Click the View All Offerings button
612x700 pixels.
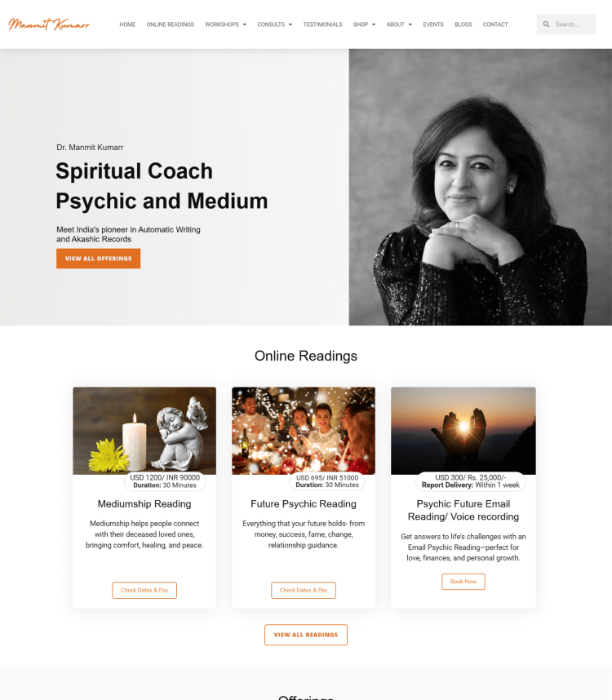click(x=98, y=259)
